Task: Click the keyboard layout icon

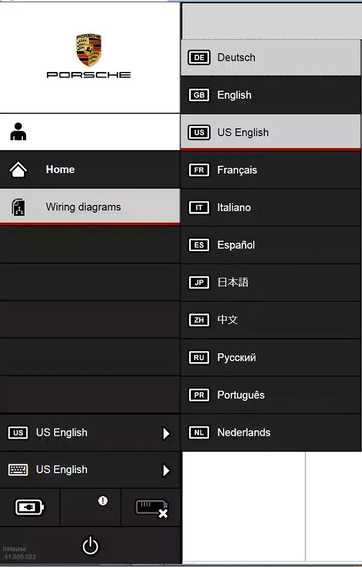Action: (18, 470)
